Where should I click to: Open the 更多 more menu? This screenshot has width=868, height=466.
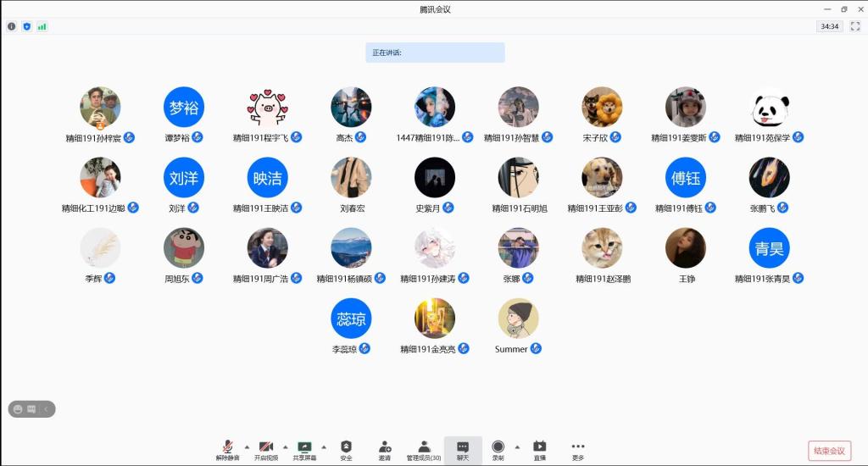pos(578,450)
